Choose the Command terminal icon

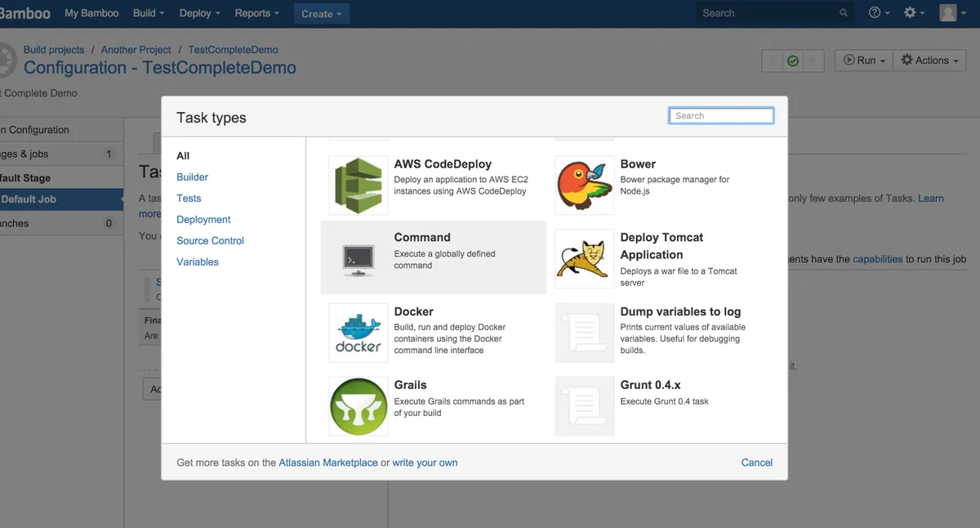pyautogui.click(x=359, y=259)
